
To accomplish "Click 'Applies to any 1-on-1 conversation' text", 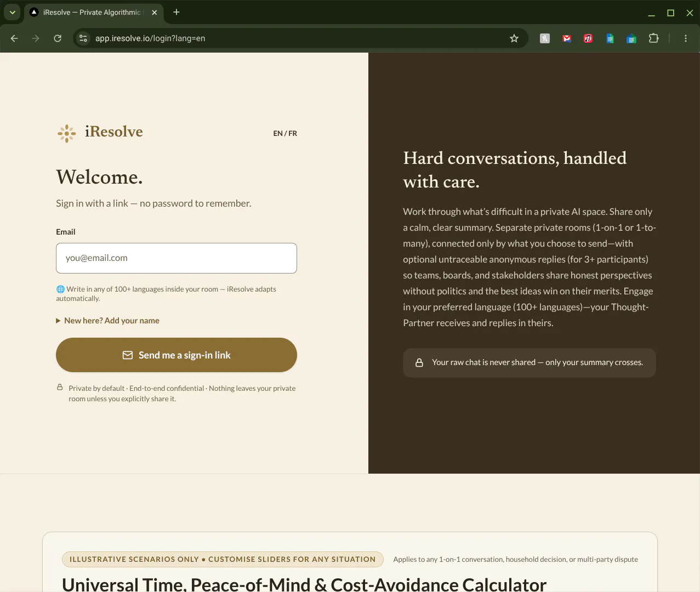I will 515,559.
